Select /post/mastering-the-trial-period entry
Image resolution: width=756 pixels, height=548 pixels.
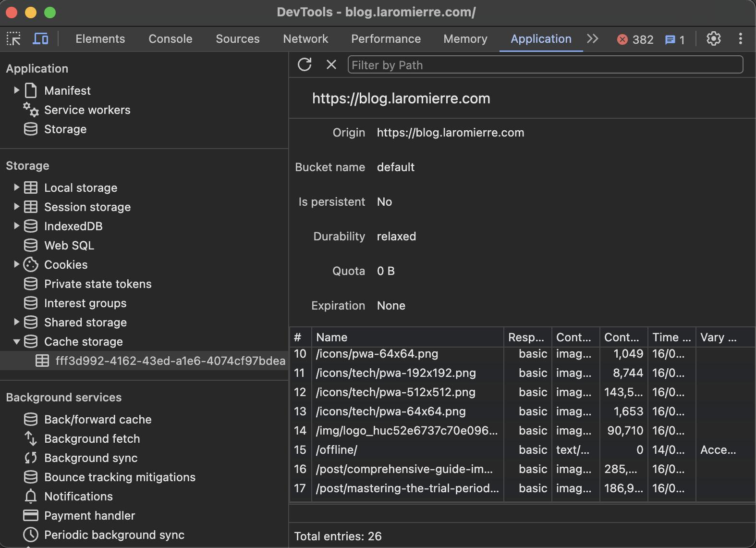coord(522,488)
